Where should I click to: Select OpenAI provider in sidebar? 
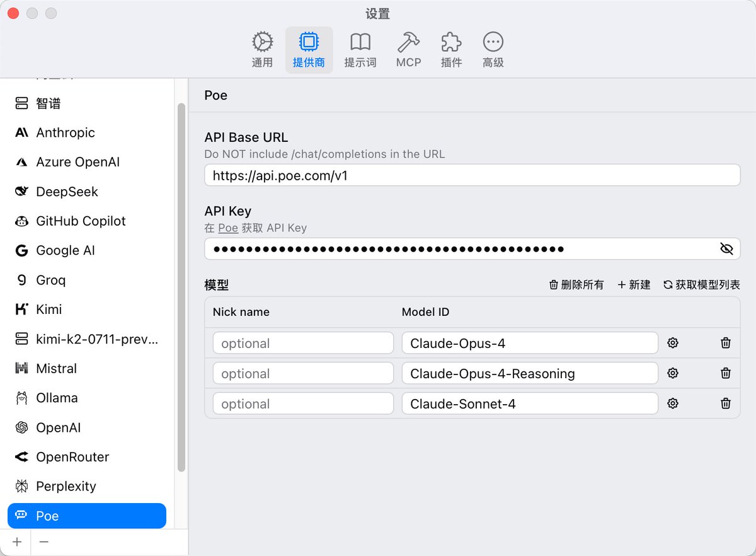pyautogui.click(x=87, y=427)
